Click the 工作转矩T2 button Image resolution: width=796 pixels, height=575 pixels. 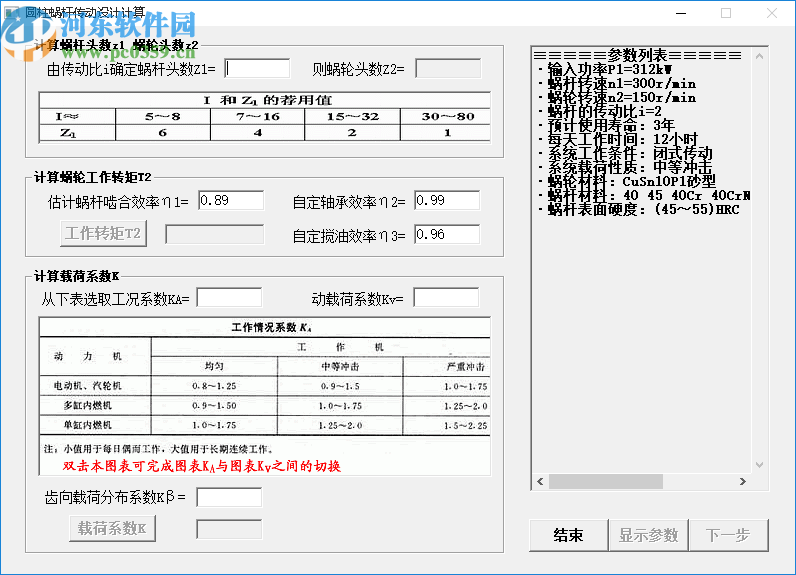click(104, 233)
